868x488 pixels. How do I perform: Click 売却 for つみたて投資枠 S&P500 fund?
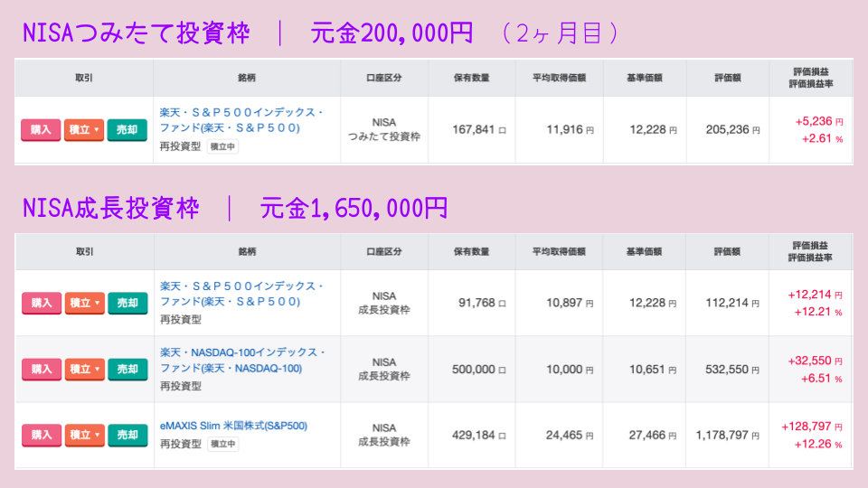click(127, 130)
